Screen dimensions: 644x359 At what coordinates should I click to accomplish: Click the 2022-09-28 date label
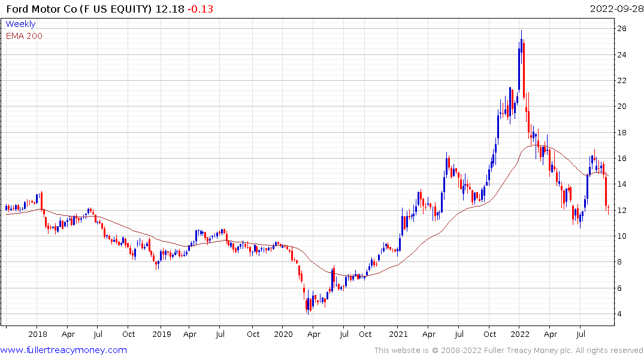tap(616, 9)
